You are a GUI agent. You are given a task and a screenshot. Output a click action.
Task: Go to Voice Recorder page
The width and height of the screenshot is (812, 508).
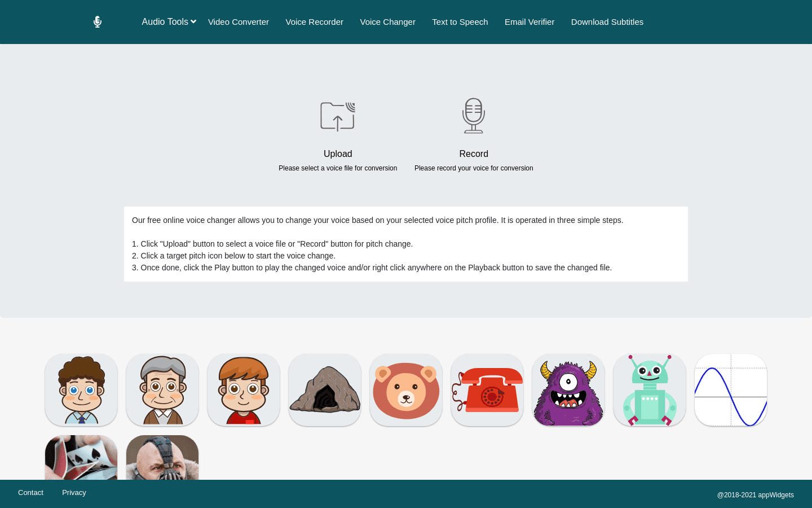pyautogui.click(x=314, y=22)
